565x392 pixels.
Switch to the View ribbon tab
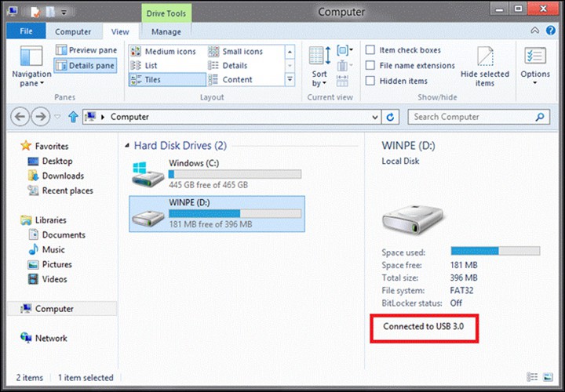(120, 31)
